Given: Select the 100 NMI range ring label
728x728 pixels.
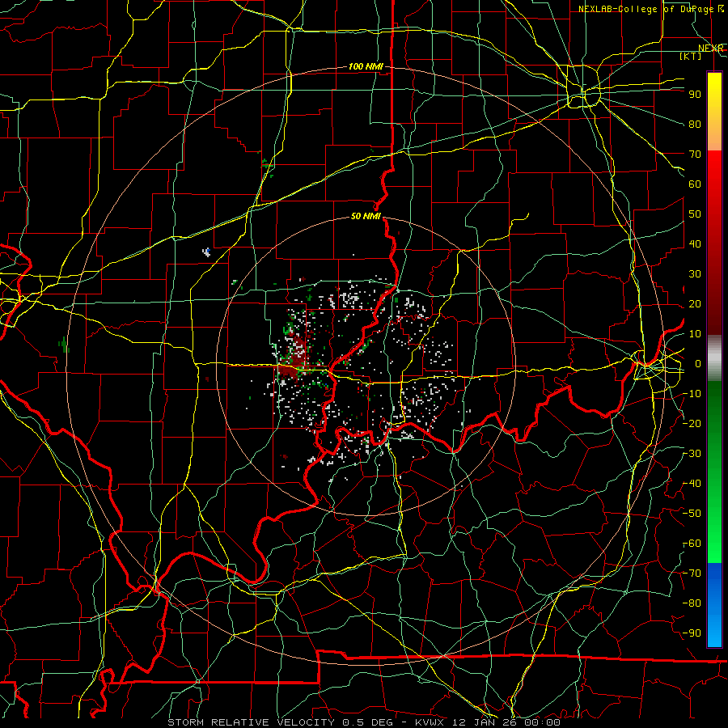Looking at the screenshot, I should point(366,66).
